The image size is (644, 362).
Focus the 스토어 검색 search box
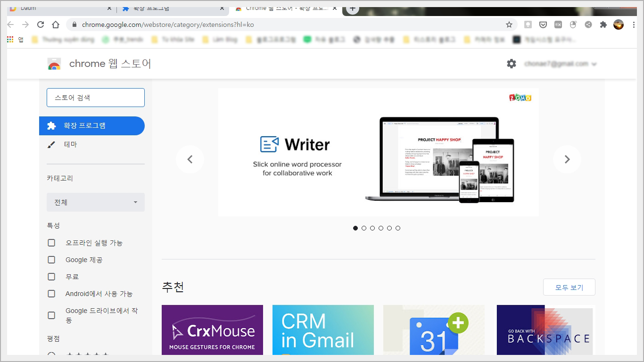96,98
